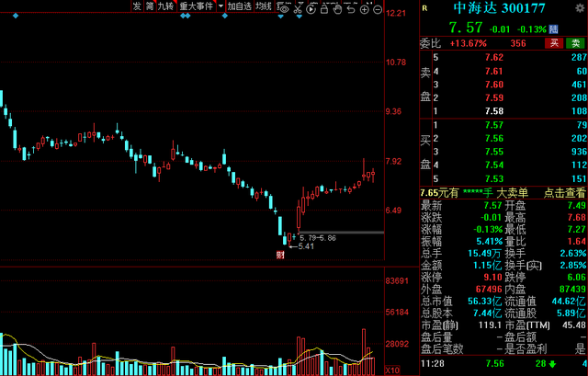Click the 委比 +13.67% value

point(468,43)
